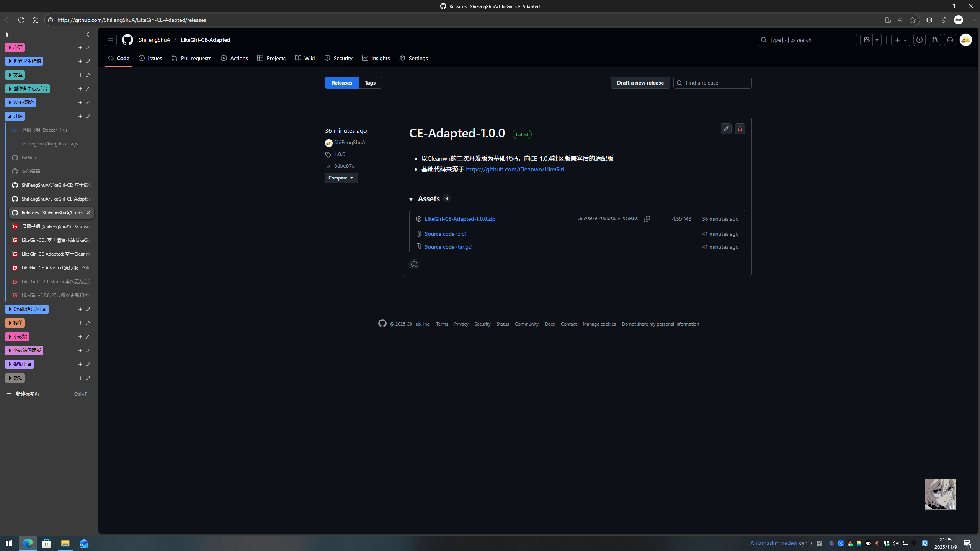This screenshot has width=980, height=551.
Task: Collapse the Assets section triangle
Action: [411, 199]
